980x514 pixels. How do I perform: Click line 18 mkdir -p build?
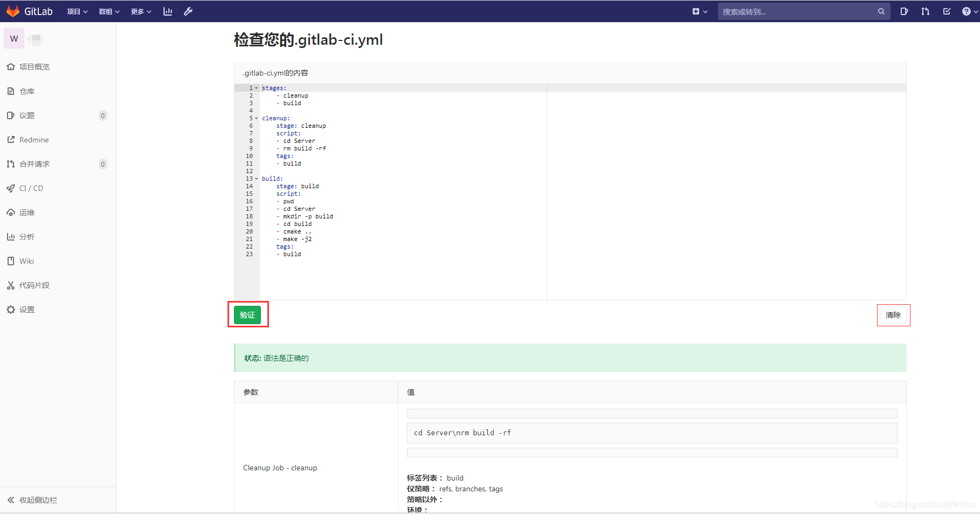click(x=305, y=216)
